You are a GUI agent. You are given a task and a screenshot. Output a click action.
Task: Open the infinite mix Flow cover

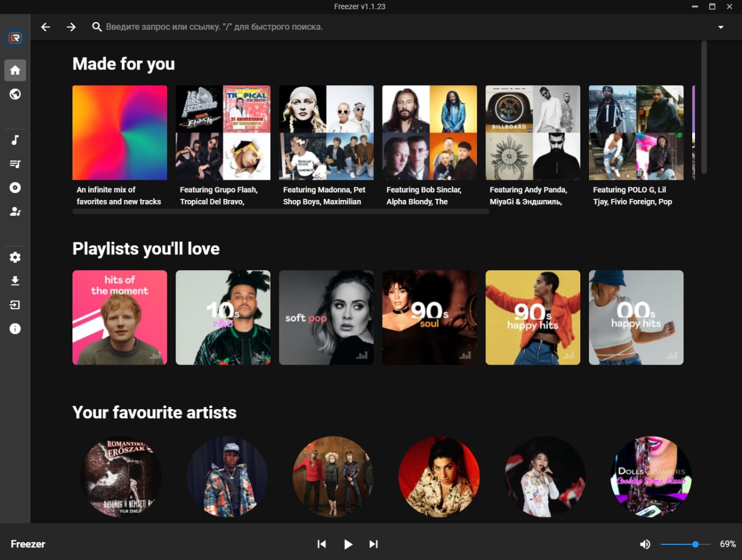[x=119, y=133]
